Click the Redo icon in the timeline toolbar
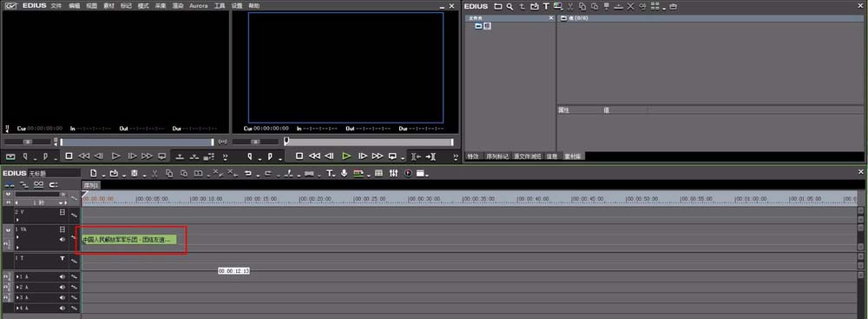The width and height of the screenshot is (868, 319). coord(267,173)
